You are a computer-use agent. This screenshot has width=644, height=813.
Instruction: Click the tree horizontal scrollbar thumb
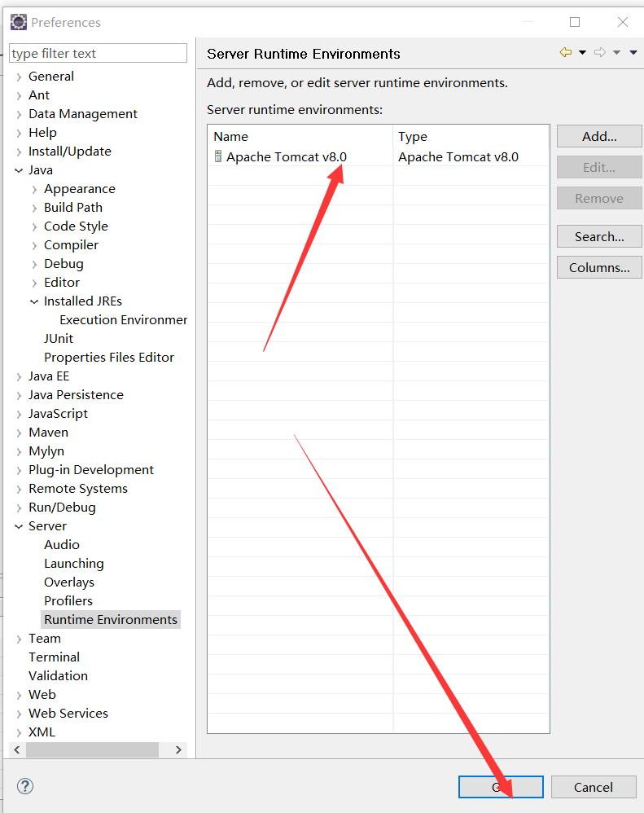(92, 749)
